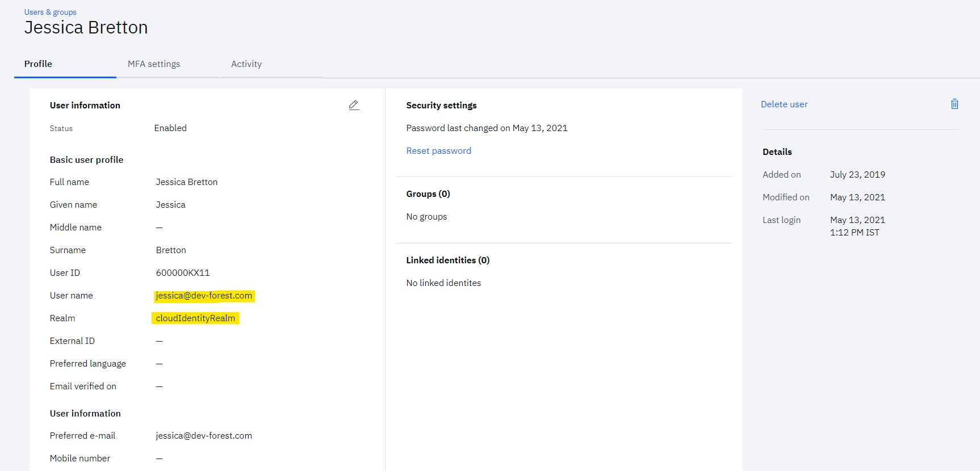Select the highlighted user name jessica@dev-forest.com
Image resolution: width=980 pixels, height=471 pixels.
coord(204,296)
